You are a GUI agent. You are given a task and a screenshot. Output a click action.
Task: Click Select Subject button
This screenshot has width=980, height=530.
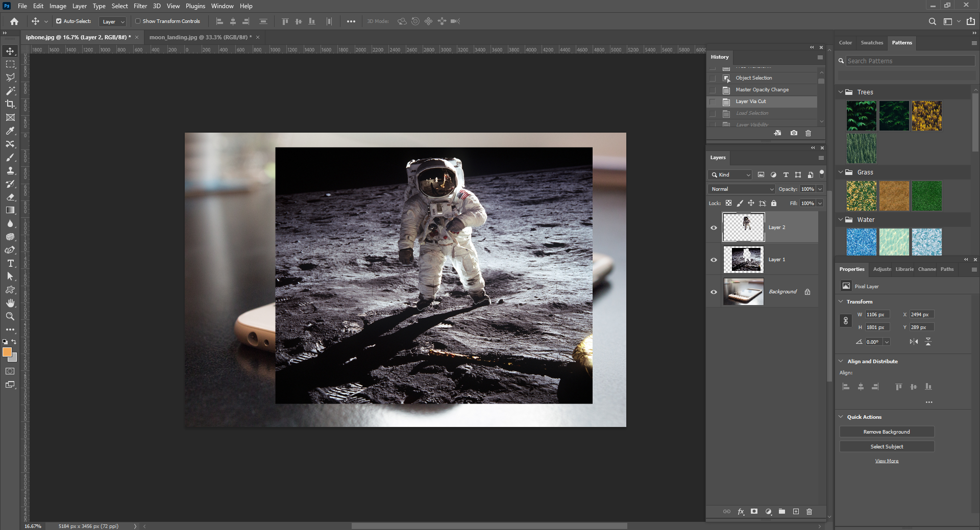tap(887, 447)
